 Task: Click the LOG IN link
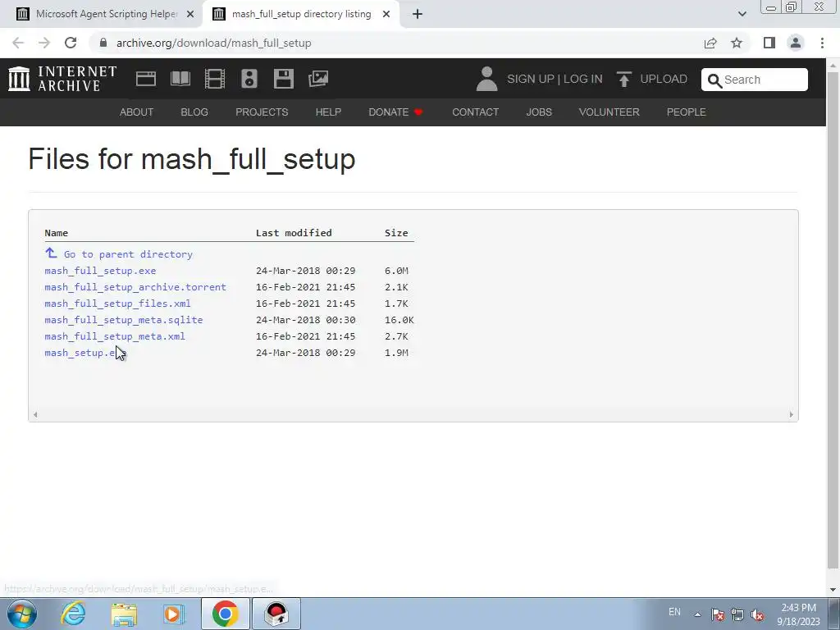[583, 79]
